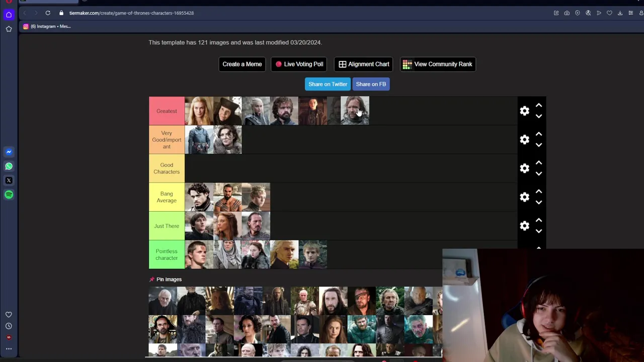Click the padlock site info icon
644x362 pixels.
click(x=61, y=13)
